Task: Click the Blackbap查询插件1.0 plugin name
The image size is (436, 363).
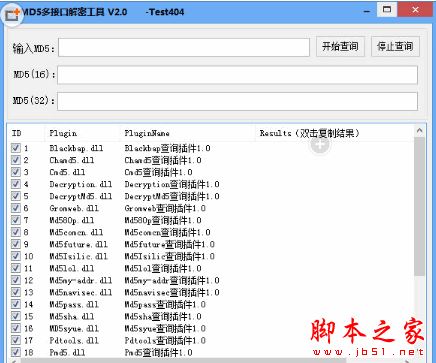Action: click(167, 148)
